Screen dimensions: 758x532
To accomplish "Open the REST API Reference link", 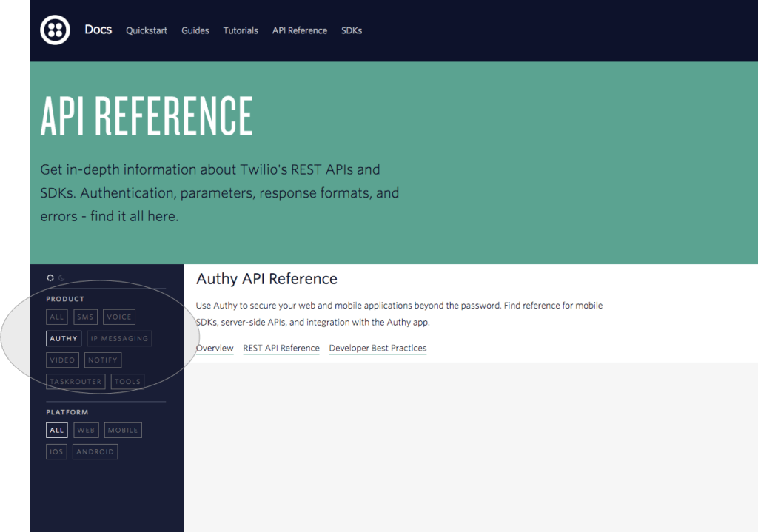I will point(281,348).
